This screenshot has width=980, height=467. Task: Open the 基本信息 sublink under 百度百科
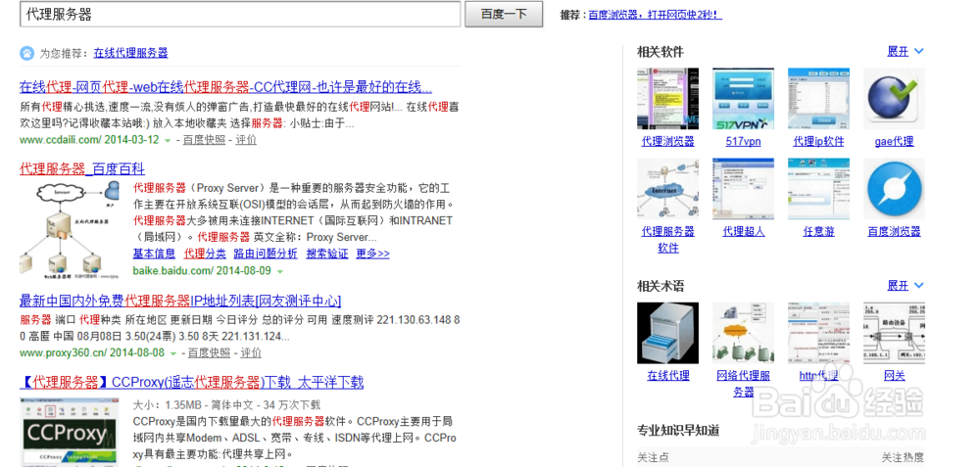[x=154, y=254]
